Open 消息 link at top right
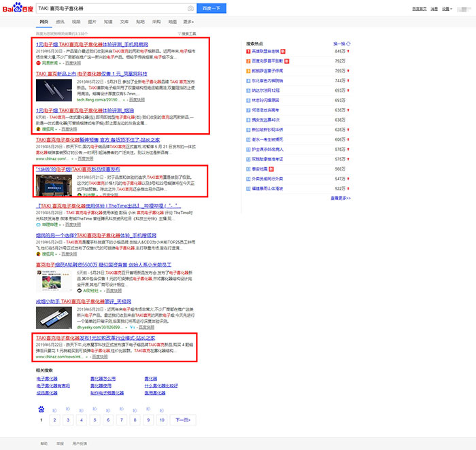Screen dimensions: 476x450 (434, 9)
